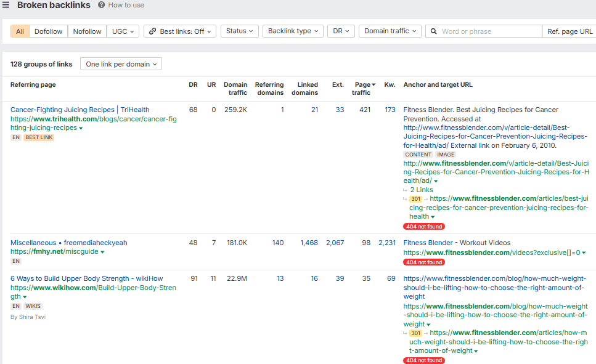Screen dimensions: 596x364
Task: Open the best-juicing-recipes redirect URL
Action: point(499,208)
